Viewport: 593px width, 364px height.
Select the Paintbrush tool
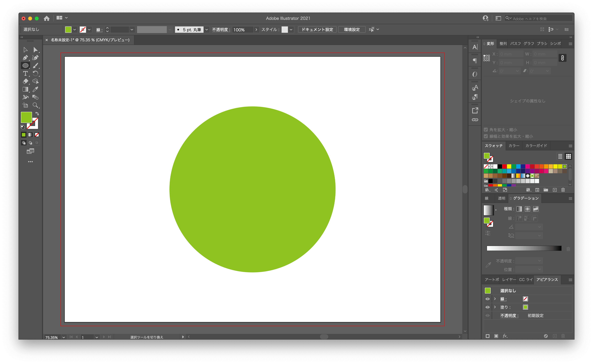click(36, 65)
